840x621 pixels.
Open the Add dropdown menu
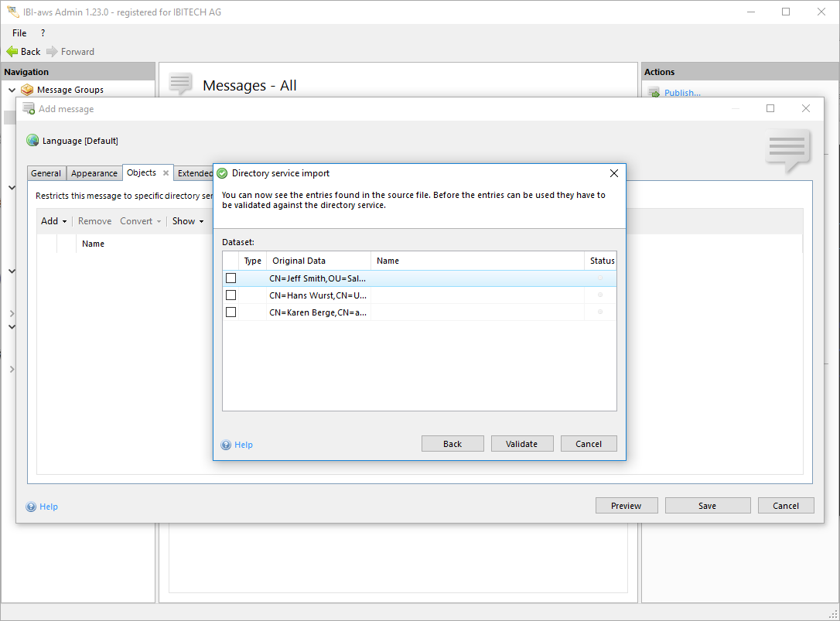(53, 221)
